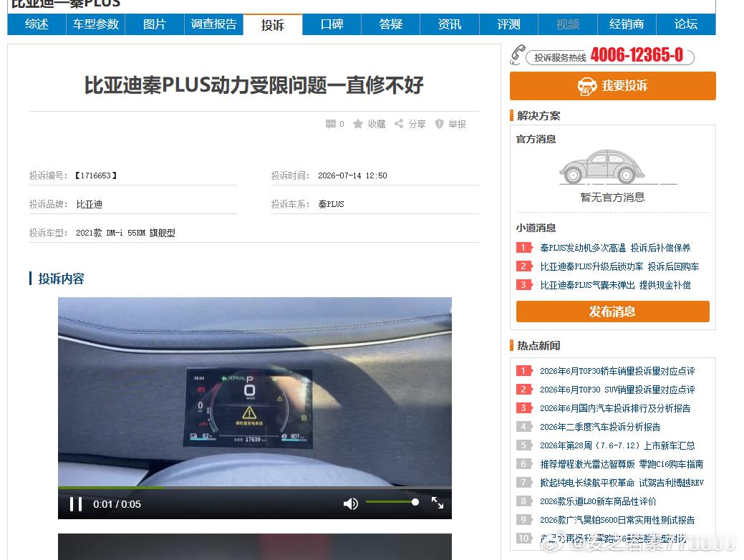Open the 综述 overview tab
Screen dimensions: 744x560
coord(37,24)
